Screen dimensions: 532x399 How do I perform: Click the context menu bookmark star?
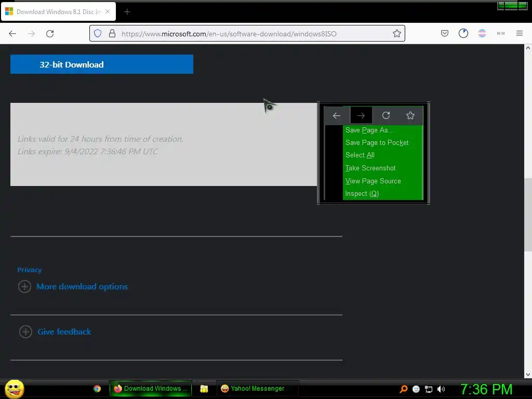pyautogui.click(x=410, y=116)
